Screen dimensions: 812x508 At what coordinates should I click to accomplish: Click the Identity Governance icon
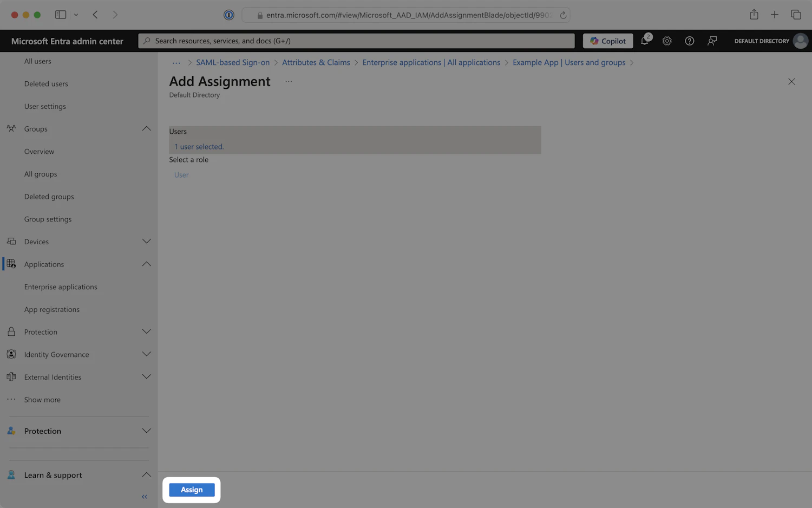(11, 355)
